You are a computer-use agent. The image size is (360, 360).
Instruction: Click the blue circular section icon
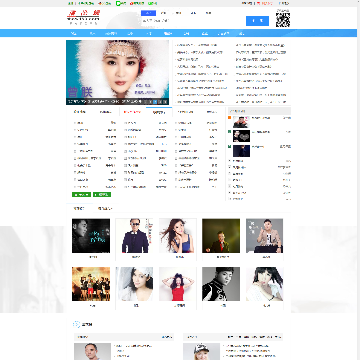[77, 324]
